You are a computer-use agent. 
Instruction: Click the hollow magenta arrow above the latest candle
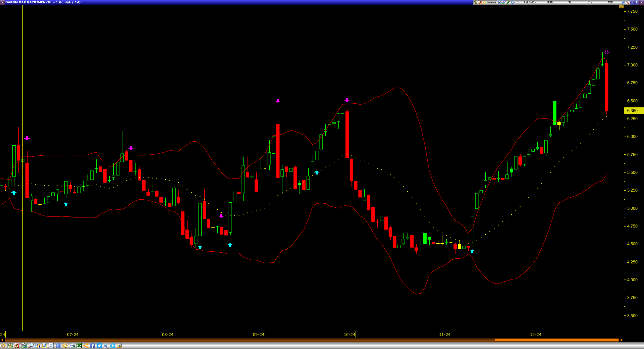pyautogui.click(x=606, y=52)
